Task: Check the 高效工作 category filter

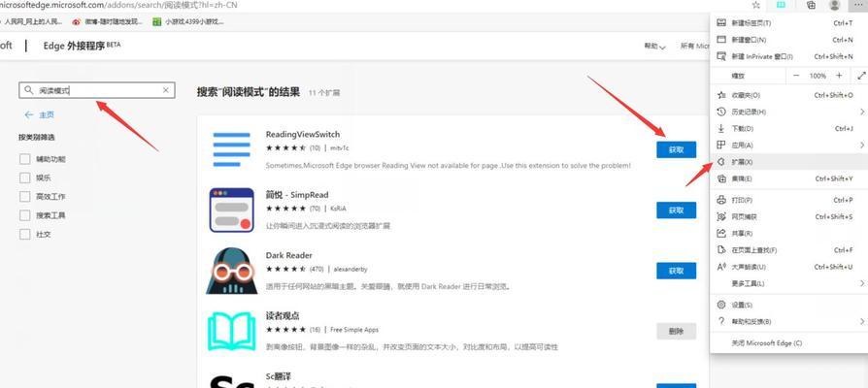Action: 25,197
